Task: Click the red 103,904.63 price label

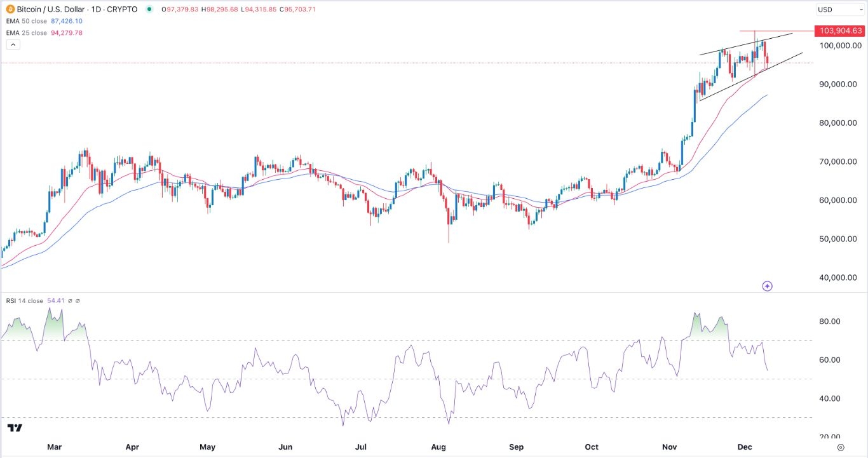Action: click(841, 30)
